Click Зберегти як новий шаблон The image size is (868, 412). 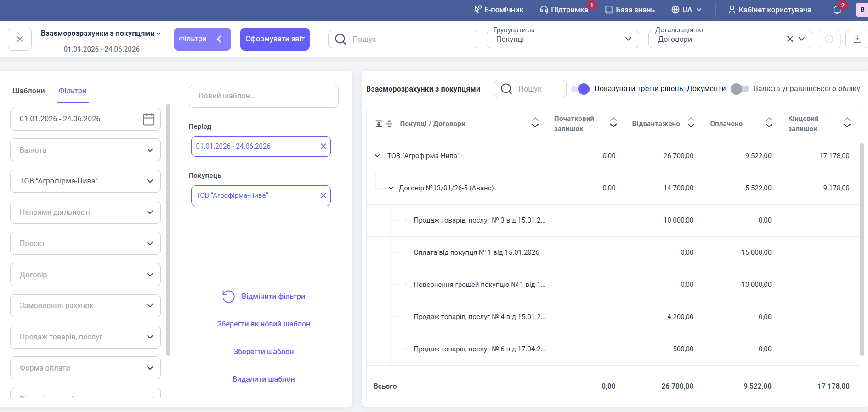[x=264, y=324]
